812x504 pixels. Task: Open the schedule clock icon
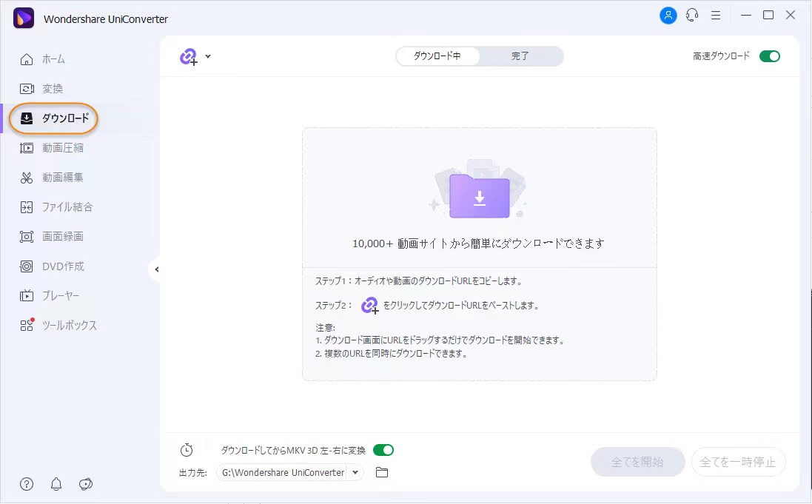[x=187, y=450]
